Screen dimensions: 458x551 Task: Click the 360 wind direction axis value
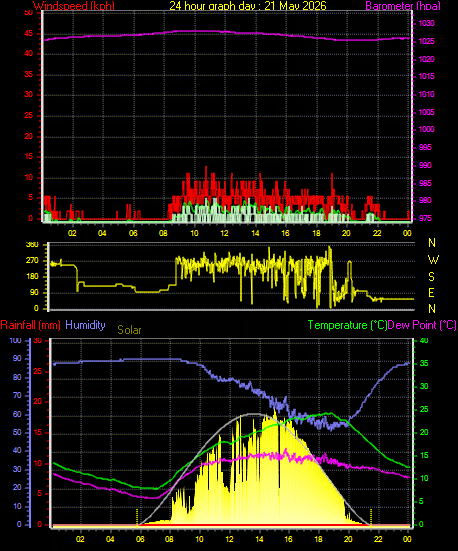click(32, 245)
